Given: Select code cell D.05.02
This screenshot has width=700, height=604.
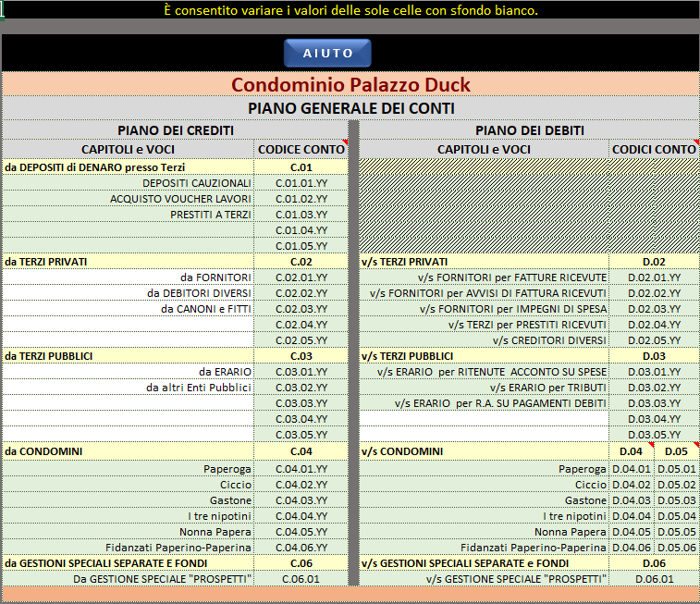Looking at the screenshot, I should click(677, 485).
